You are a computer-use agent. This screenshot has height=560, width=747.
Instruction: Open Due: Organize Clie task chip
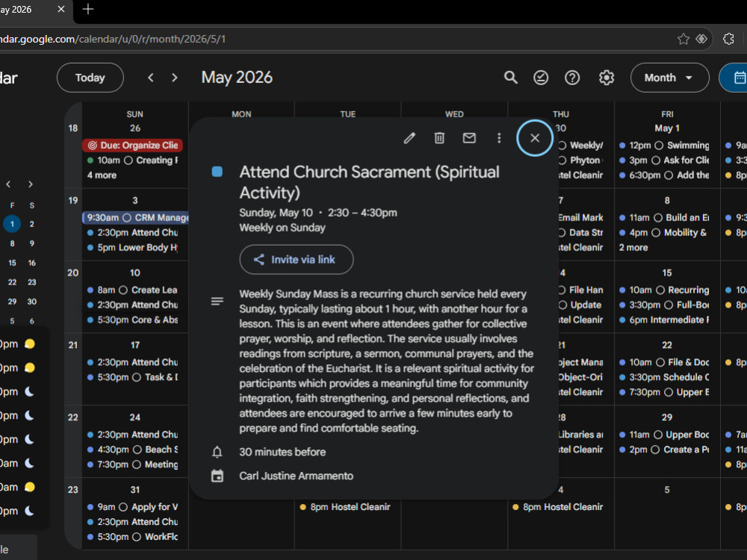132,146
